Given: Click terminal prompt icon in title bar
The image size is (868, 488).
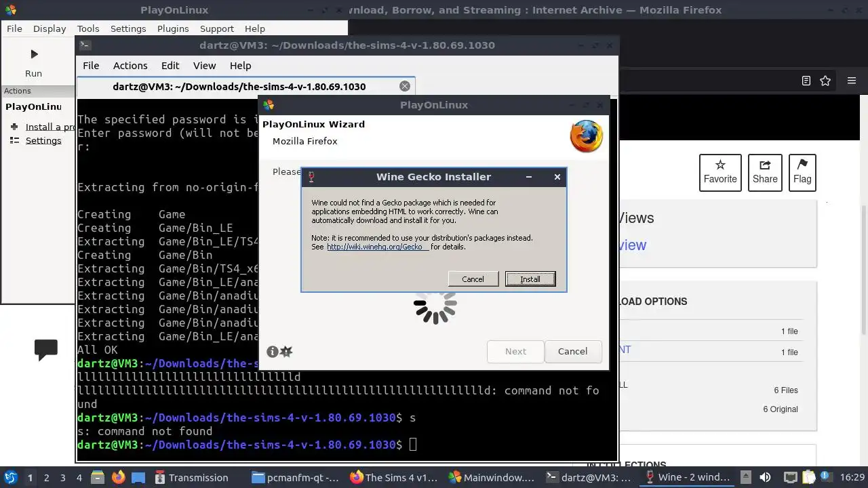Looking at the screenshot, I should click(x=85, y=45).
